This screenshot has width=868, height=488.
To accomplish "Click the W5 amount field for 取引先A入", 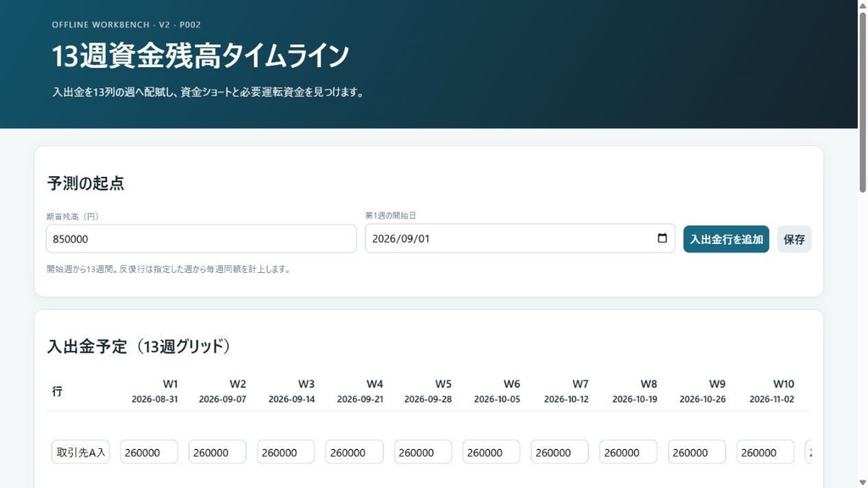I will point(423,452).
